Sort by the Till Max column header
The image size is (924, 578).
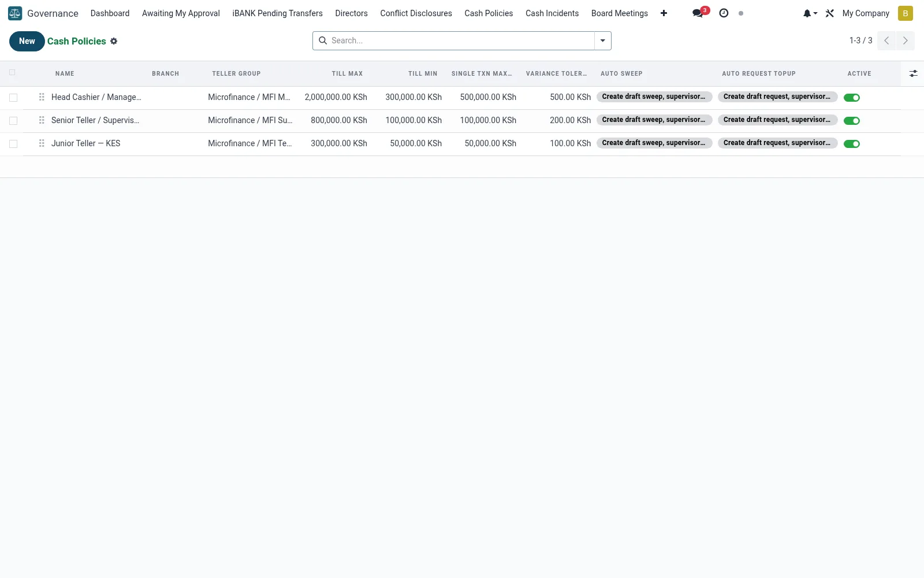click(x=347, y=73)
